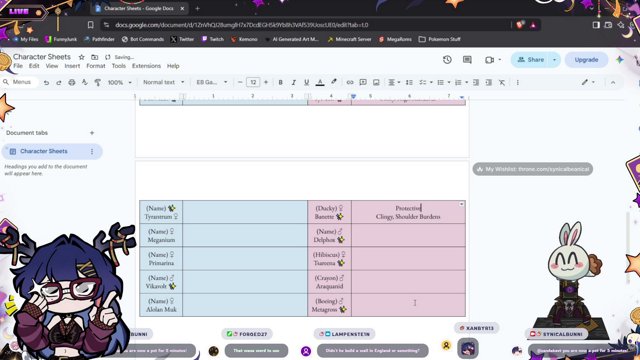Open the EB Garamond font dropdown
Viewport: 640px width, 360px height.
(x=212, y=82)
